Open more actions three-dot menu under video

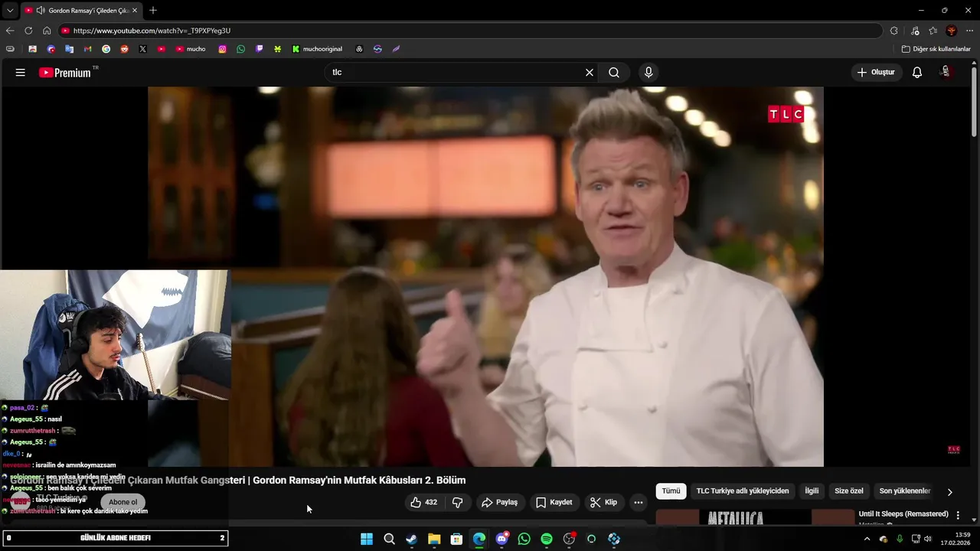click(639, 503)
